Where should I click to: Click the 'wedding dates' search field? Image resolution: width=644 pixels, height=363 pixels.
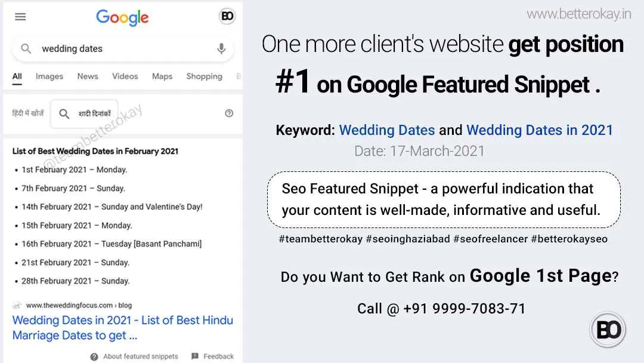pos(119,49)
